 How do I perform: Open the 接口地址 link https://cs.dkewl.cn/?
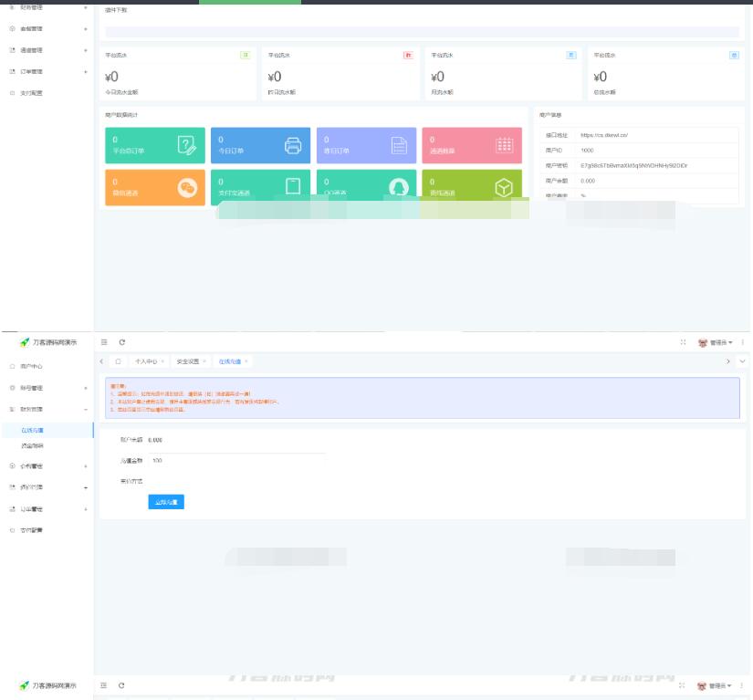click(x=604, y=135)
